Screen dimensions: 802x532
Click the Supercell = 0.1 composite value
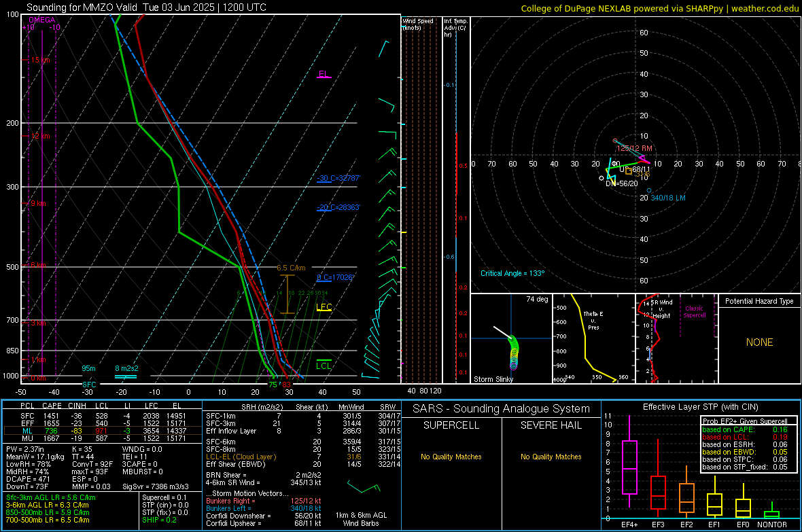pos(164,497)
